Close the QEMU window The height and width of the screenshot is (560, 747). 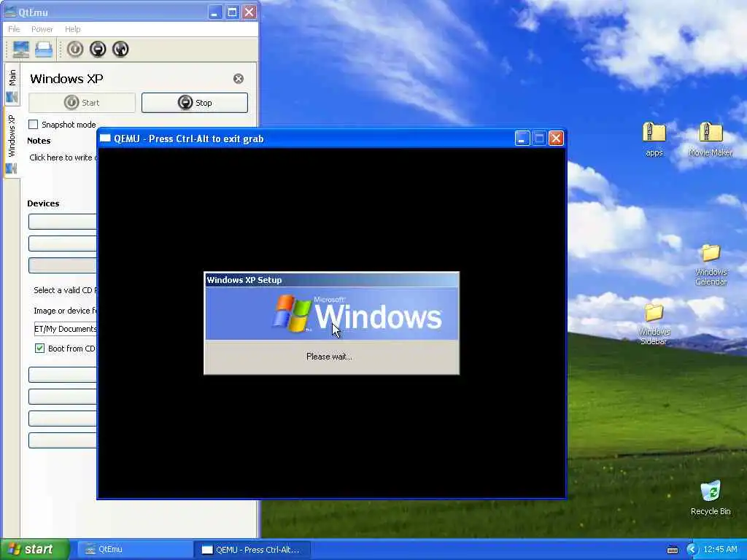click(556, 139)
